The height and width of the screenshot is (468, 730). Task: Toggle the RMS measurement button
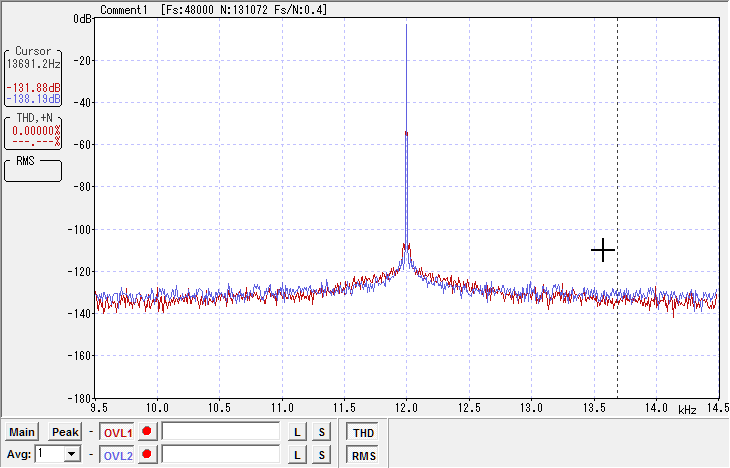(x=363, y=455)
